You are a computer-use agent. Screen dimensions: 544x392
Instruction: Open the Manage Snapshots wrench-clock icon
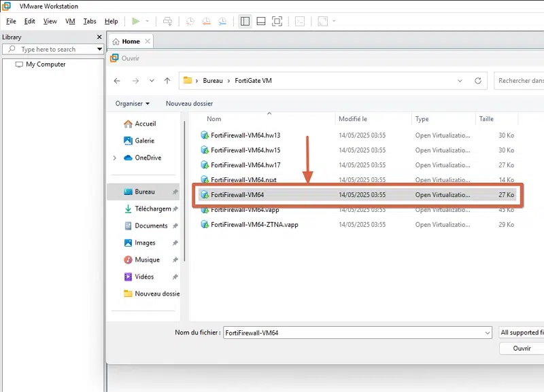pos(222,22)
